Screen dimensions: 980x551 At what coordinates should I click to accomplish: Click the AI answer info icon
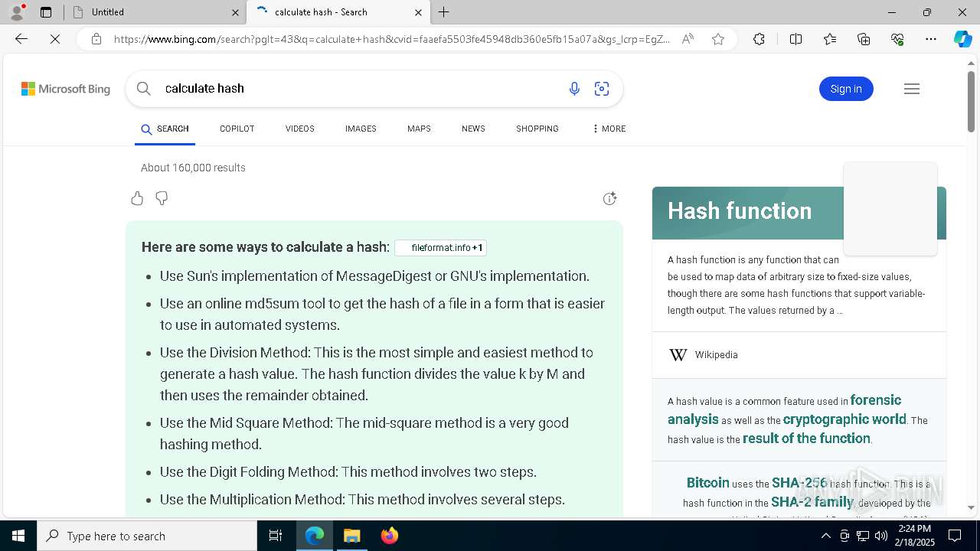coord(609,198)
